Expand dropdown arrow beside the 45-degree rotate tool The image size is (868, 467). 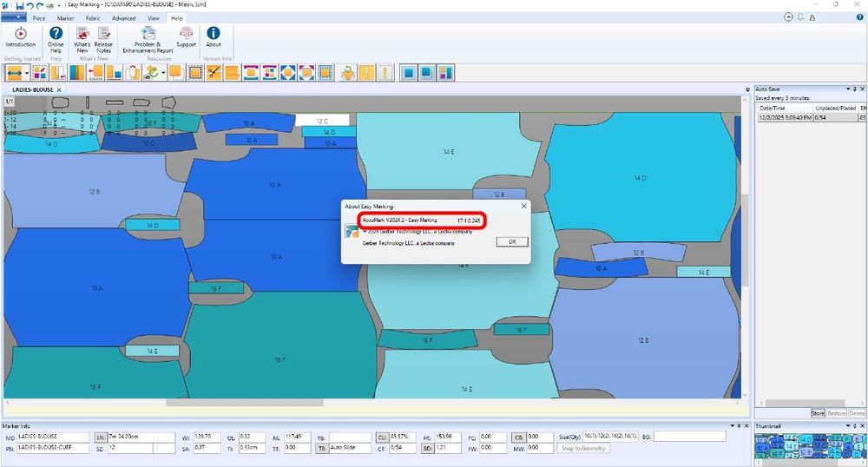(x=163, y=73)
